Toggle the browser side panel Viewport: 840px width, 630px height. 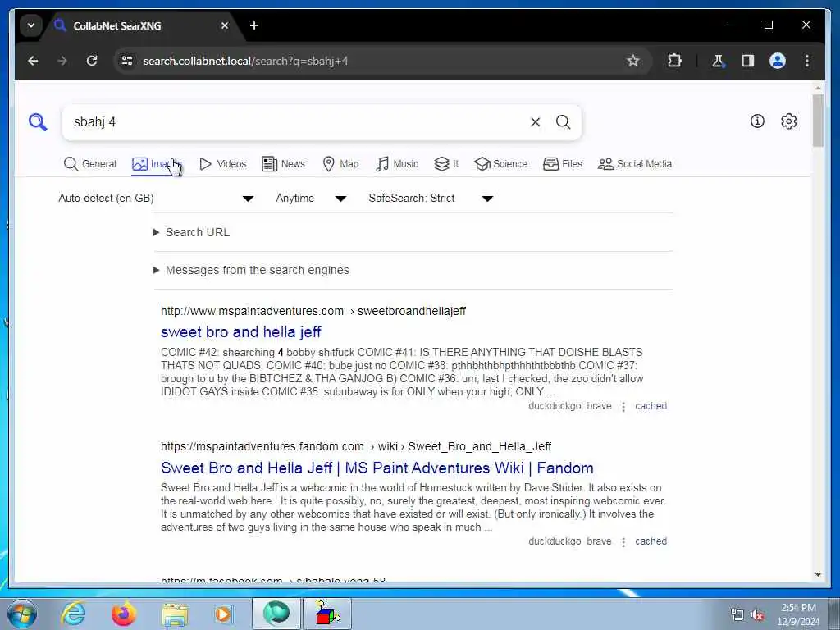[748, 61]
